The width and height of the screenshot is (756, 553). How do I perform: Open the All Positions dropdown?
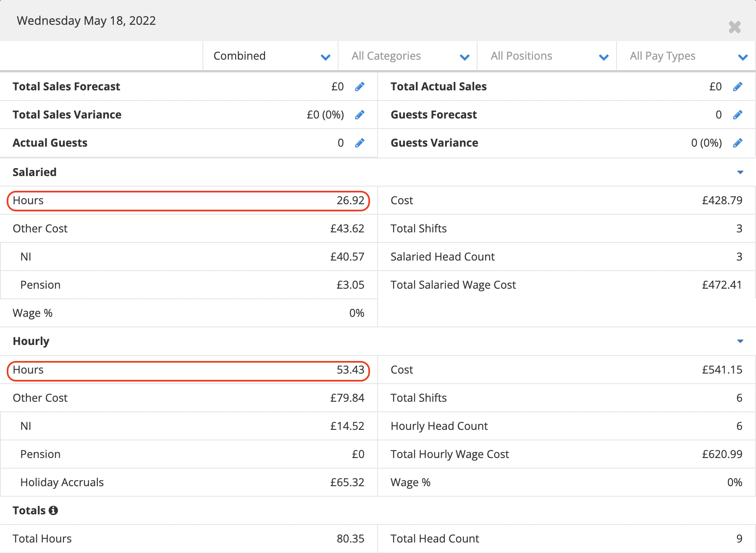coord(547,56)
